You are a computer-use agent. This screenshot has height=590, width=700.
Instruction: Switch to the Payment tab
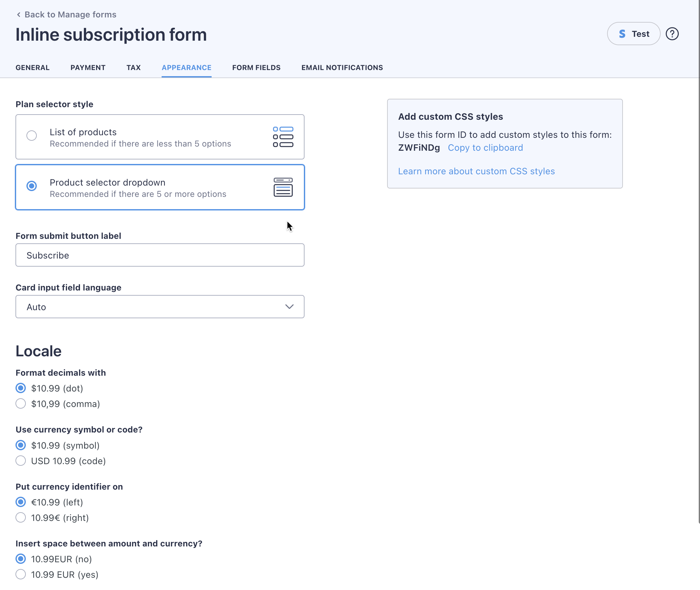pyautogui.click(x=88, y=67)
